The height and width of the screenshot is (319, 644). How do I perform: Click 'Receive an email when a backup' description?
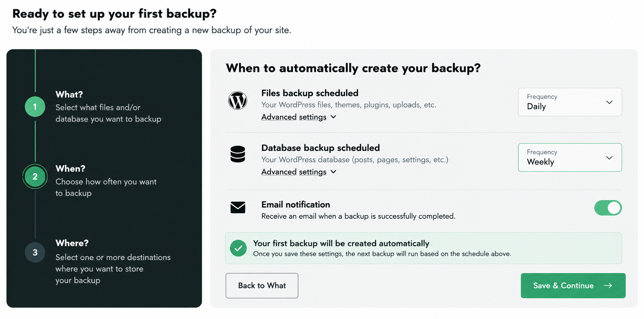point(358,216)
